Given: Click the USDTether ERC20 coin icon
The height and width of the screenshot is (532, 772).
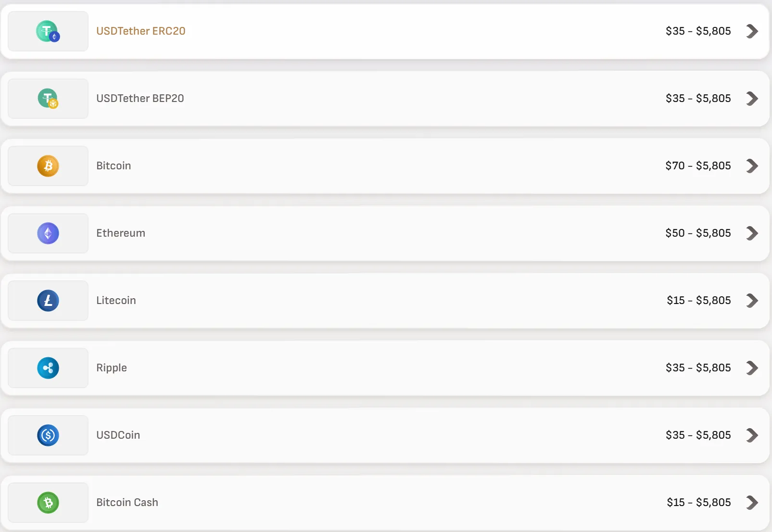Looking at the screenshot, I should click(48, 32).
